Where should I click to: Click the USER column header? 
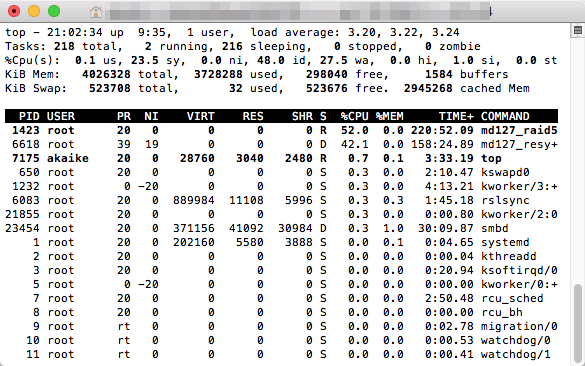click(61, 116)
